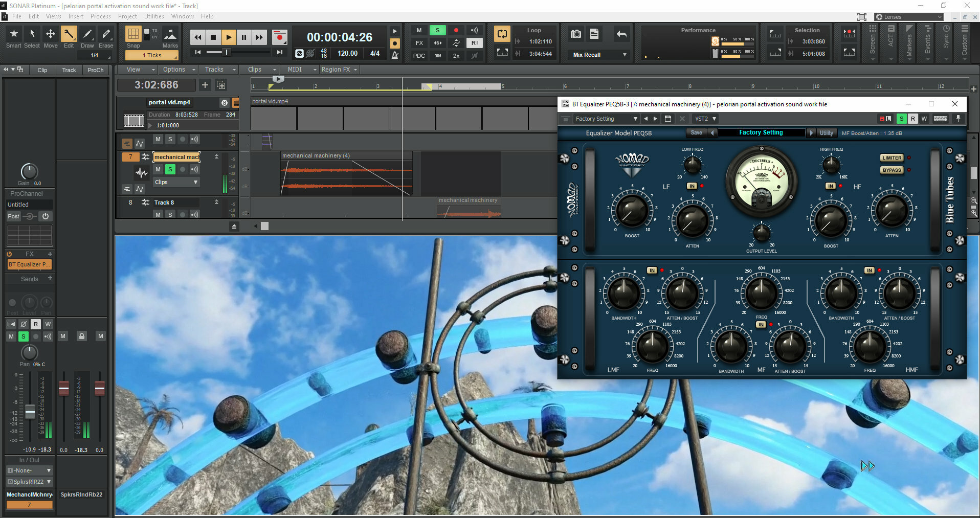Toggle Loop on/off button

point(502,34)
